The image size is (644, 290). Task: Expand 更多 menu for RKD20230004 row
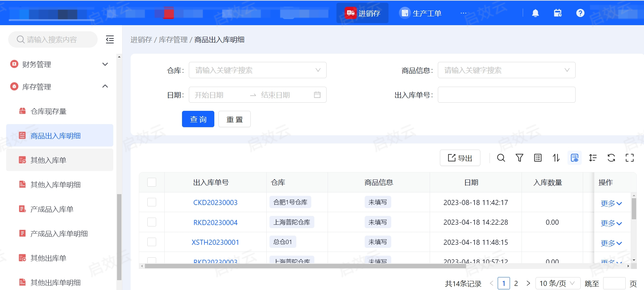pos(611,223)
